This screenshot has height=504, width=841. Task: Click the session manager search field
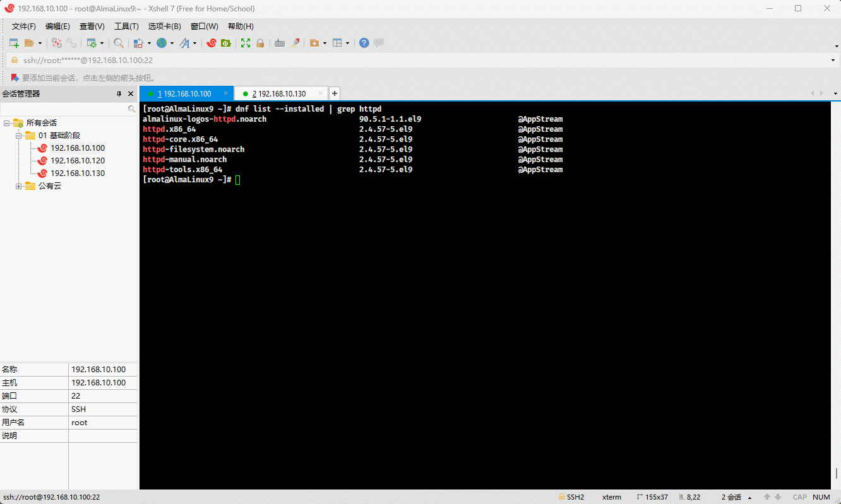click(63, 109)
